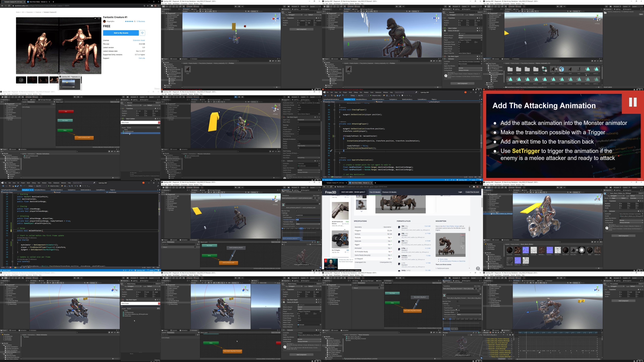
Task: Bookmark the free3d.com page with the star
Action: click(470, 187)
